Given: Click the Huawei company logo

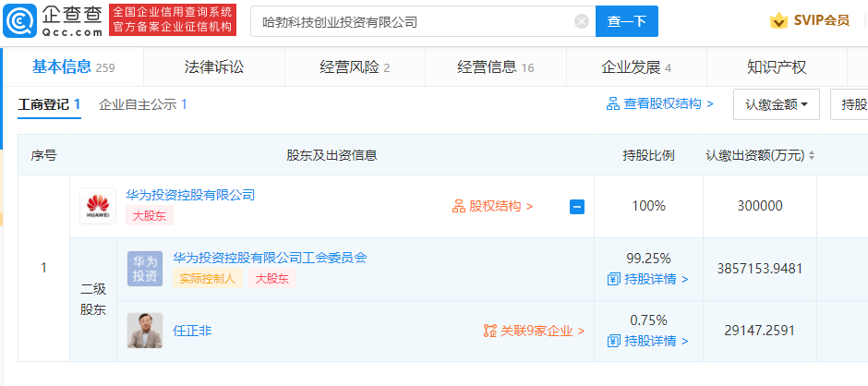Looking at the screenshot, I should pyautogui.click(x=98, y=206).
